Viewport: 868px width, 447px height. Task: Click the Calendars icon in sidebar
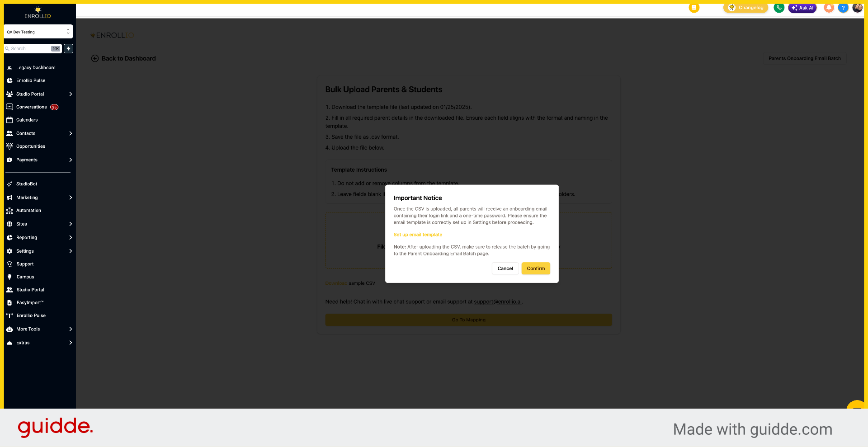click(9, 120)
